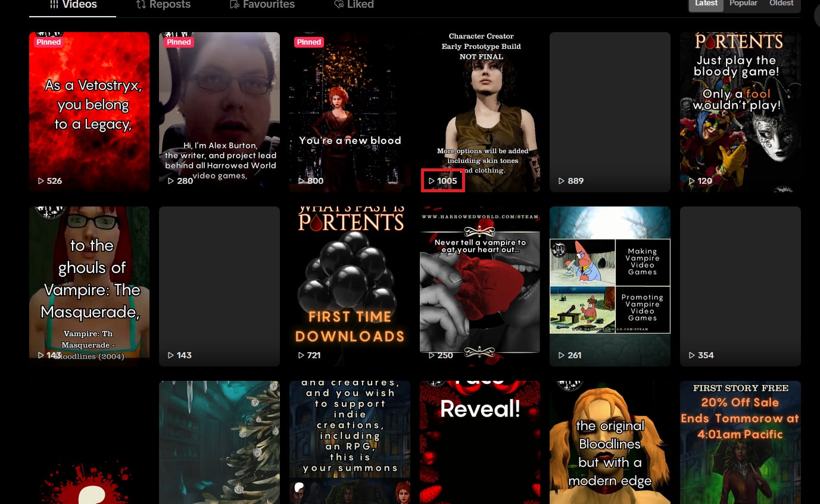This screenshot has width=820, height=504.
Task: Open the blank video with 143 views
Action: [219, 286]
